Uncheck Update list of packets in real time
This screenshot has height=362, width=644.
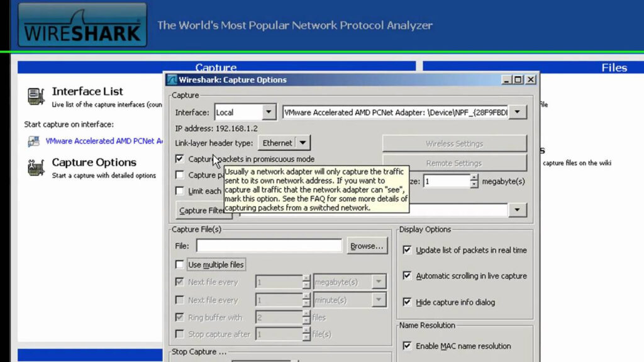[x=407, y=250]
